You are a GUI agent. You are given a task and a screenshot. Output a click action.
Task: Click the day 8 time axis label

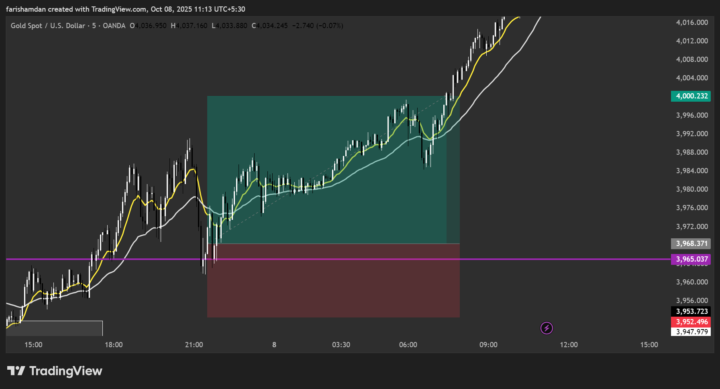pyautogui.click(x=274, y=344)
